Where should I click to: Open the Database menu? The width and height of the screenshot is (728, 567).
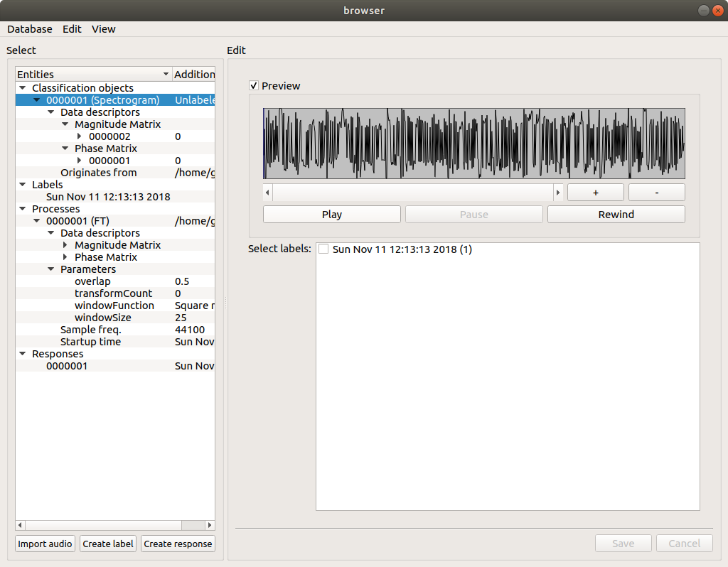pyautogui.click(x=29, y=29)
